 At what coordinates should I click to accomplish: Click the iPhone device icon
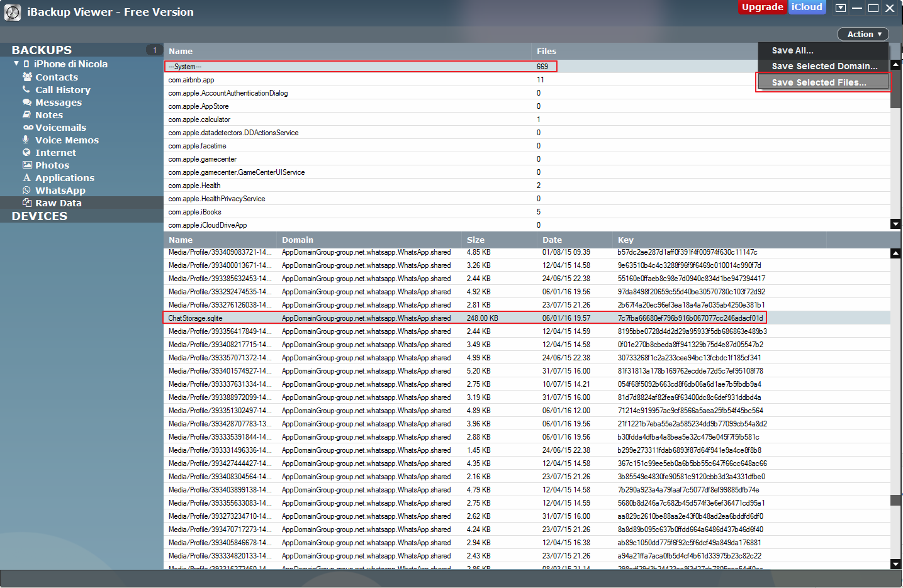(26, 64)
